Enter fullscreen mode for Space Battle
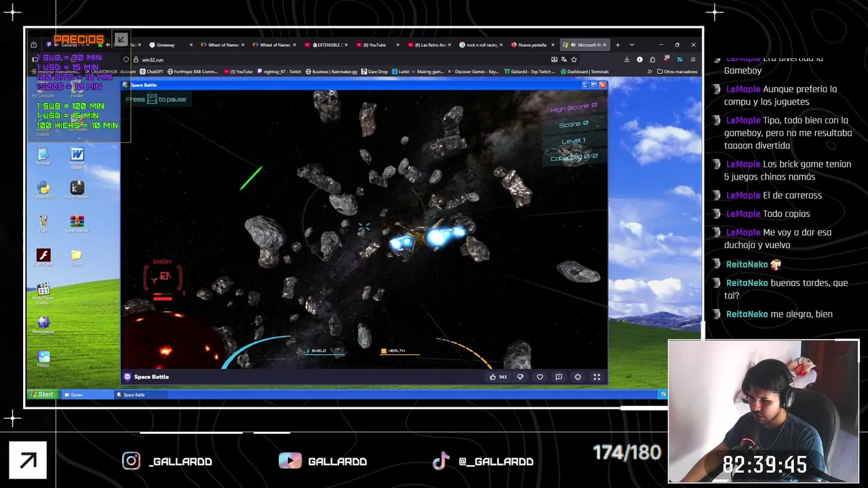 pos(597,377)
